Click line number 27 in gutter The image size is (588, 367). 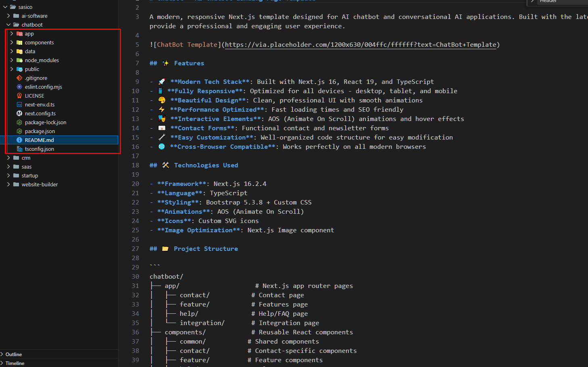(136, 249)
